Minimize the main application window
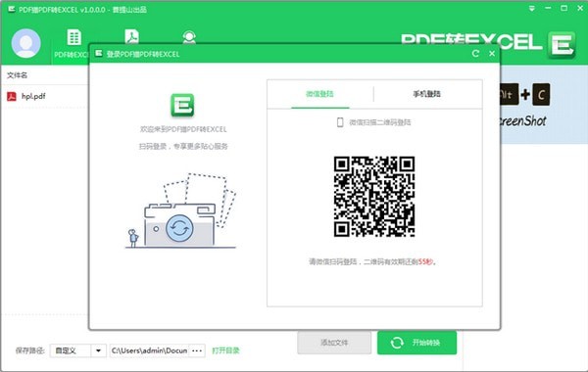 point(548,8)
